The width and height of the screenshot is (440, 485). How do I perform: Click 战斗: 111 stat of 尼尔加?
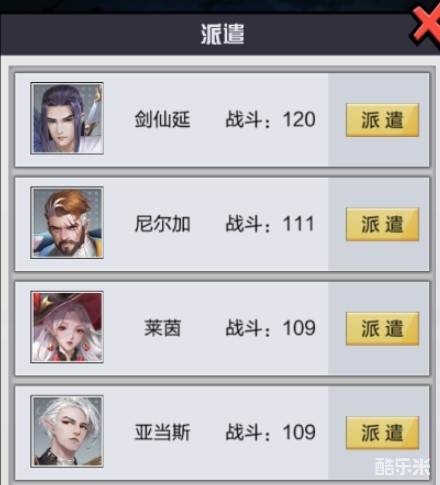(270, 224)
